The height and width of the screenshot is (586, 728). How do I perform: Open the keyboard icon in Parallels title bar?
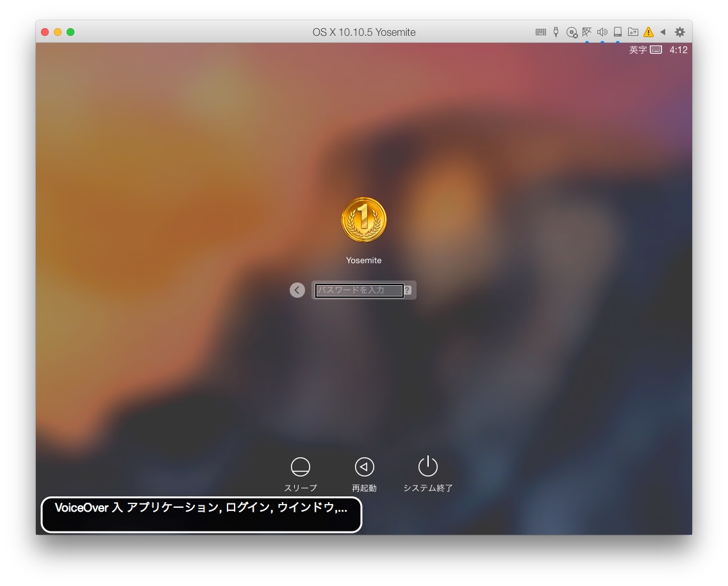(x=540, y=32)
